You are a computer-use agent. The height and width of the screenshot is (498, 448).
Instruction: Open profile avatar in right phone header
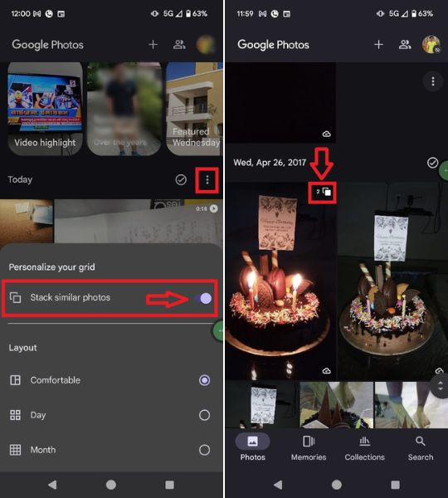[431, 45]
